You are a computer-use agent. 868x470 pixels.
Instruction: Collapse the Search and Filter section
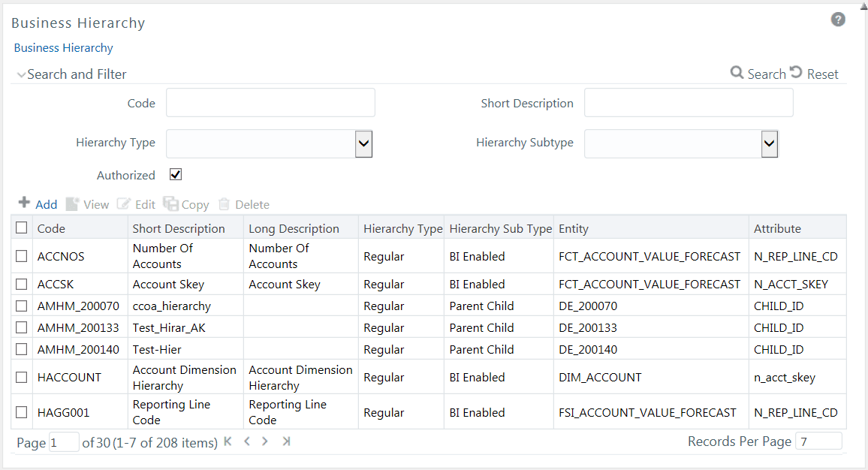21,74
